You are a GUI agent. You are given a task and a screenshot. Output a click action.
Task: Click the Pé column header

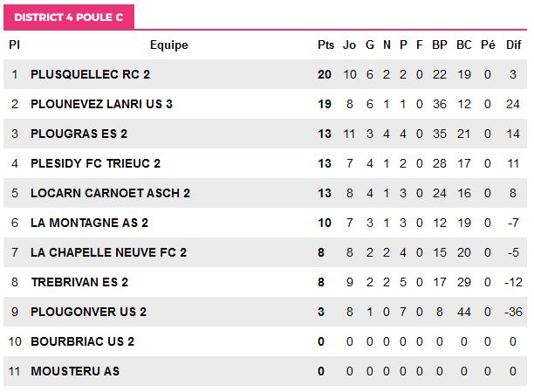(x=488, y=45)
